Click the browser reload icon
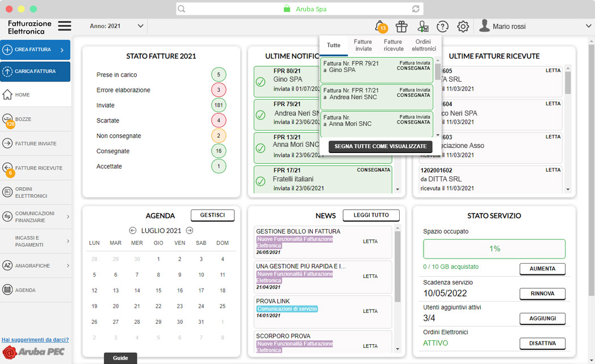The image size is (595, 364). (416, 9)
